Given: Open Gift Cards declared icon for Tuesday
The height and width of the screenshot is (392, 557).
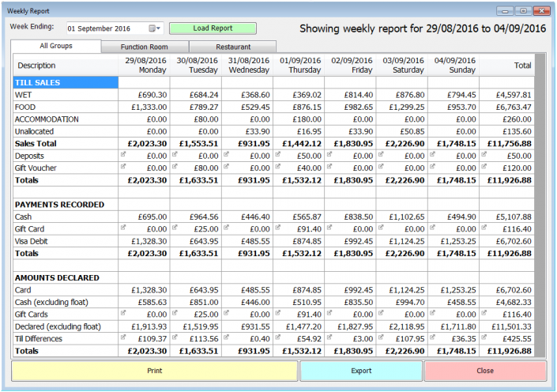Looking at the screenshot, I should tap(175, 313).
